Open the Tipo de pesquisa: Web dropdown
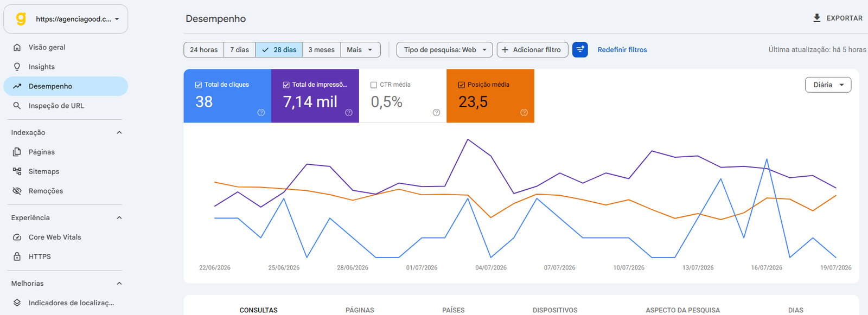Screen dimensions: 868x315 point(445,49)
